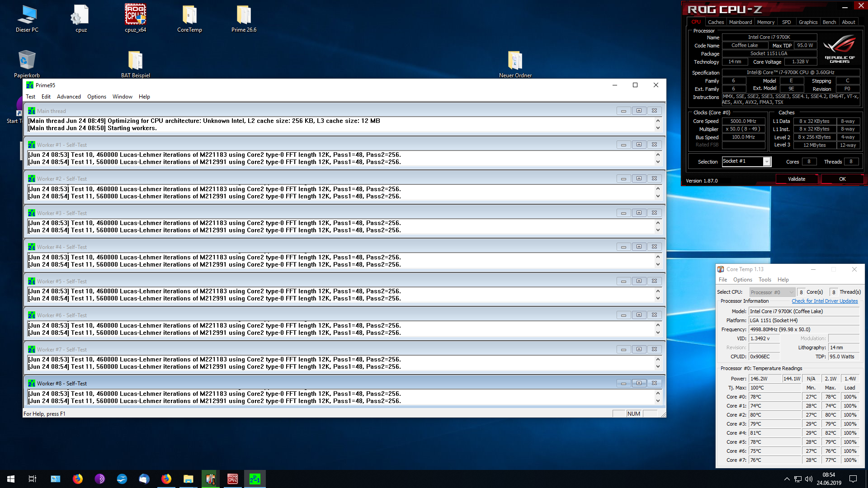Open the Advanced menu in Prime95
The image size is (868, 488).
[x=69, y=97]
